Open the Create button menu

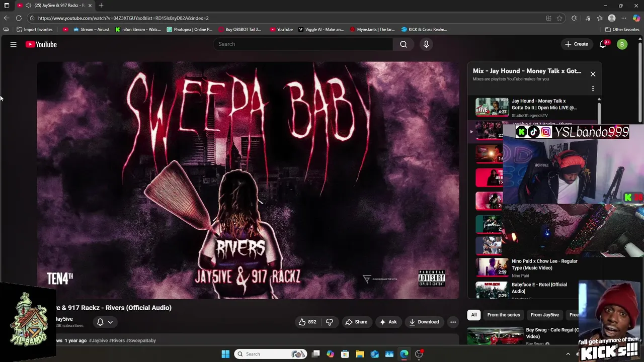coord(576,44)
